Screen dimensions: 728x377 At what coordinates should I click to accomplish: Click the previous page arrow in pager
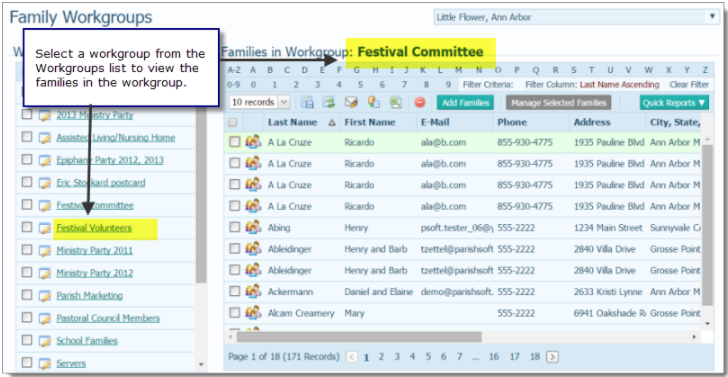click(352, 357)
